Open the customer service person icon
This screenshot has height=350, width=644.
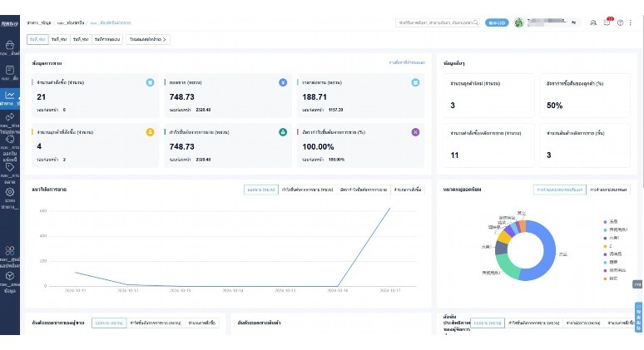point(593,22)
